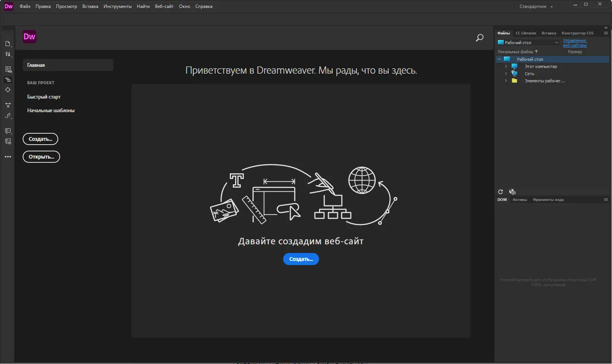612x364 pixels.
Task: Switch to the Вставка panel tab
Action: (549, 33)
